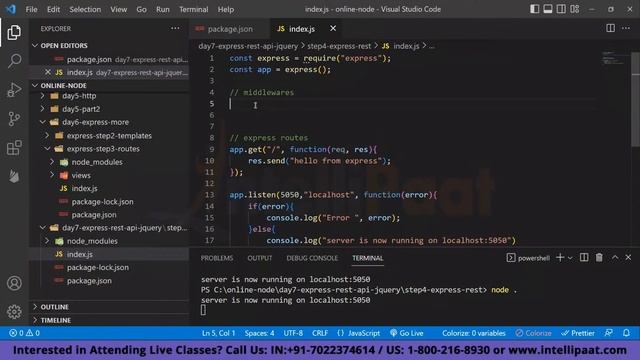Change encoding via UTF-8 indicator
Screen dimensions: 640x360
point(293,333)
